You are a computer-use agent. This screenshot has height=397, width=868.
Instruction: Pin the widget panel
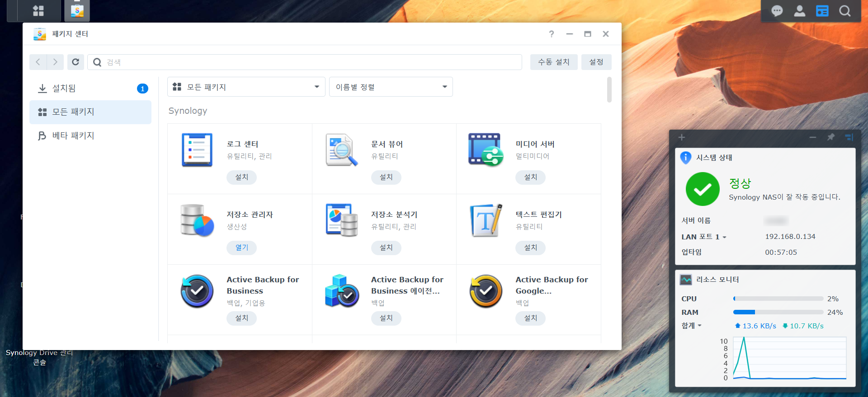click(831, 137)
